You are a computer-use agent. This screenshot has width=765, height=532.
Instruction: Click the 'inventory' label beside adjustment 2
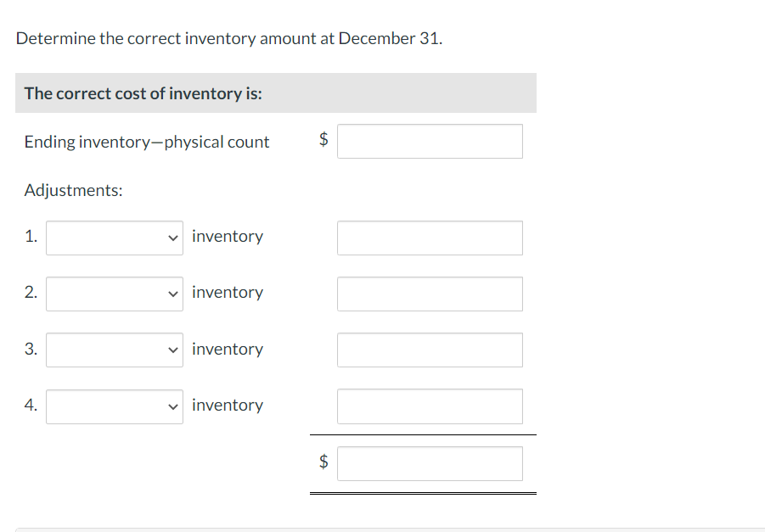(228, 292)
